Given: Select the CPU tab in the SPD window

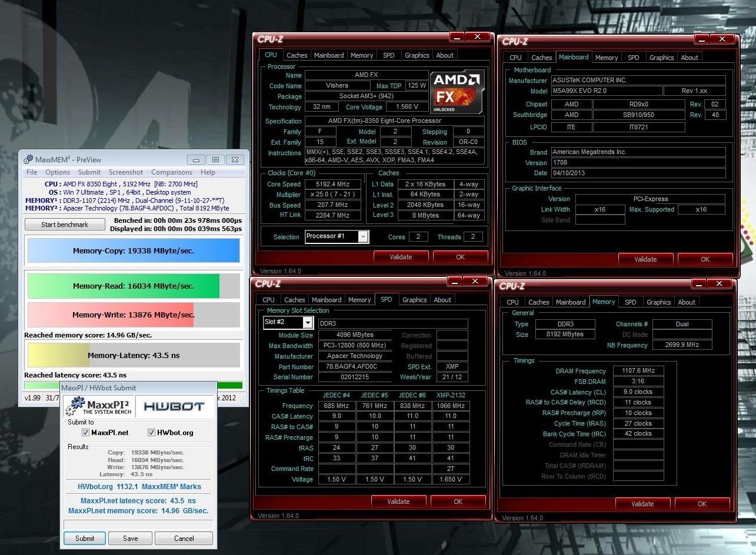Looking at the screenshot, I should 269,300.
